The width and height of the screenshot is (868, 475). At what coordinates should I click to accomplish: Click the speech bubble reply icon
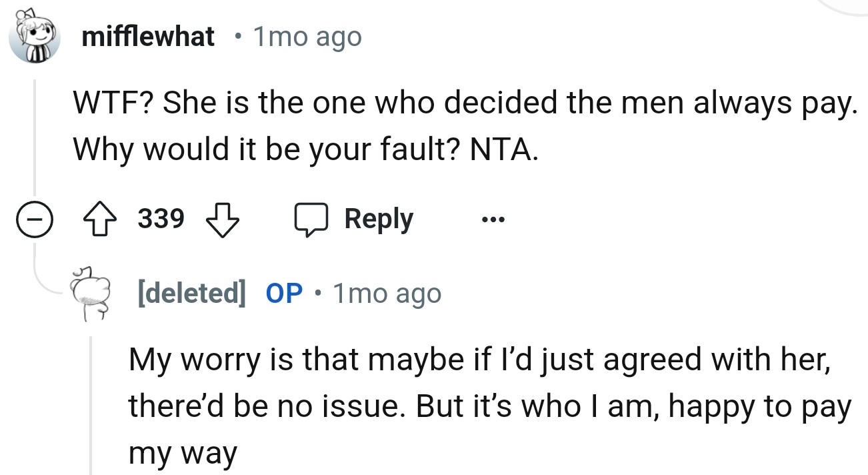coord(311,219)
